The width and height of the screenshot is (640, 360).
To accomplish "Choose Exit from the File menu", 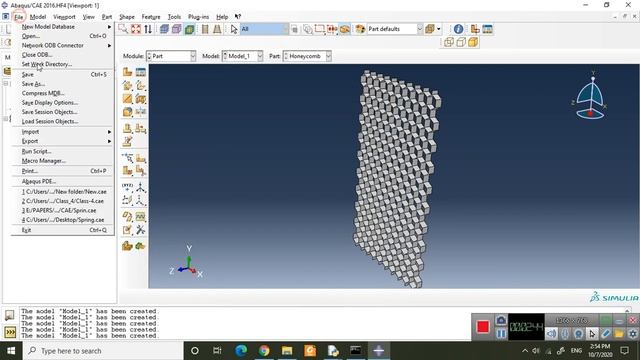I will (63, 230).
